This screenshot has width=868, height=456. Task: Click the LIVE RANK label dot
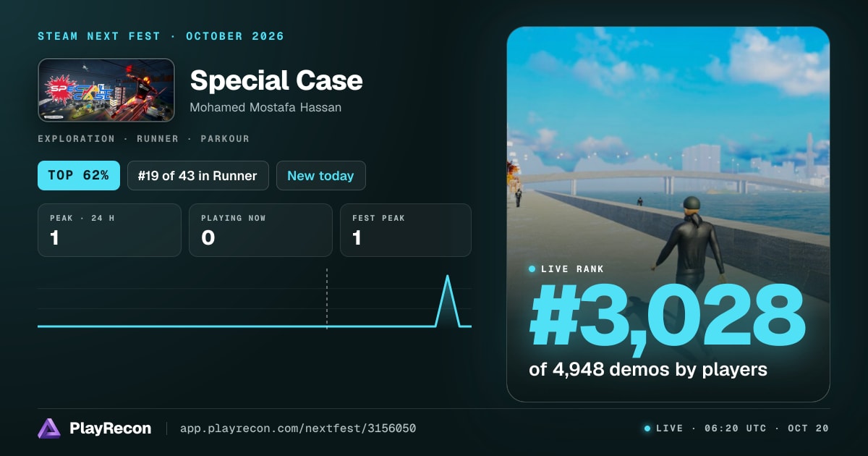click(x=532, y=269)
